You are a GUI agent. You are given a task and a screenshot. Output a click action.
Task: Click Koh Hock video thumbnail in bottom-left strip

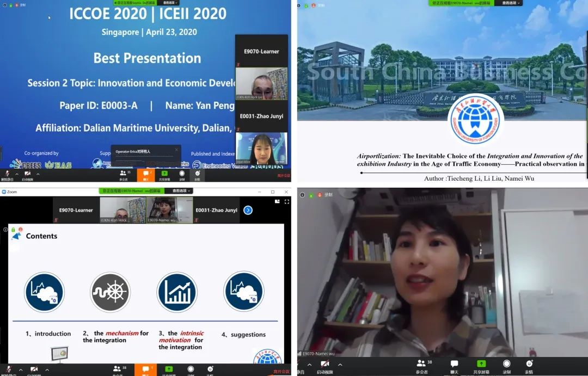pos(122,210)
